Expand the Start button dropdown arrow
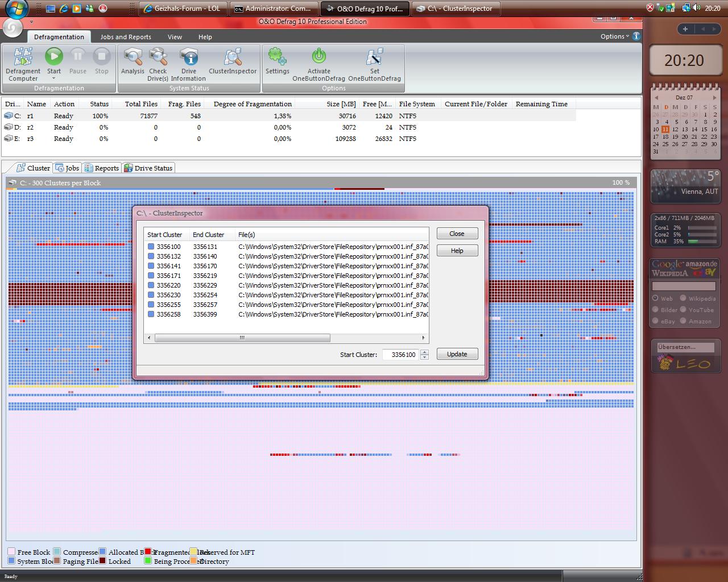This screenshot has height=582, width=728. (54, 78)
